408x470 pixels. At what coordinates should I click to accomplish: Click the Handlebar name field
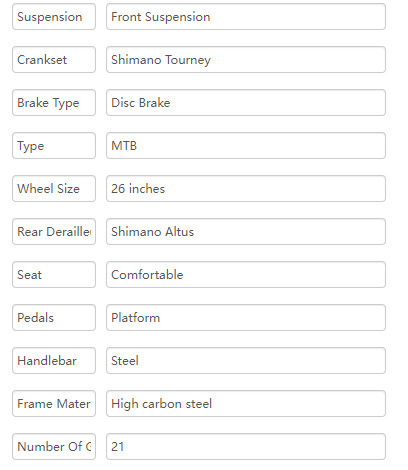[x=54, y=361]
